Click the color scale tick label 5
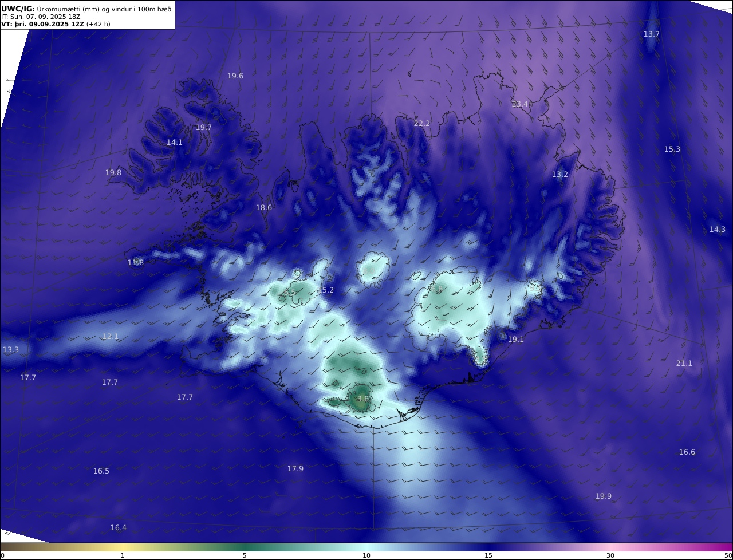 pos(245,555)
